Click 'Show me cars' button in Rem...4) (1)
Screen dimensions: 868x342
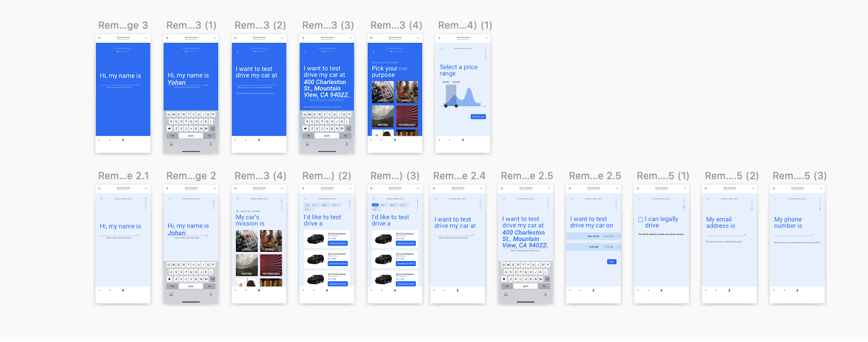click(478, 117)
